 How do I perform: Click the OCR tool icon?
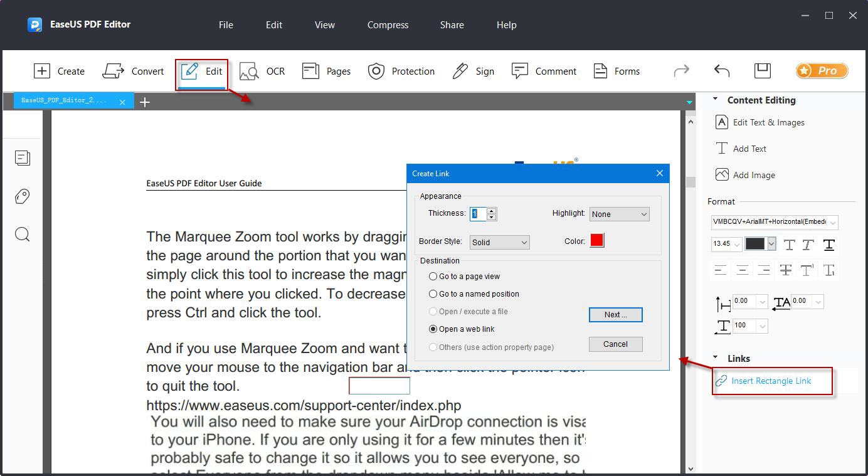click(x=250, y=71)
